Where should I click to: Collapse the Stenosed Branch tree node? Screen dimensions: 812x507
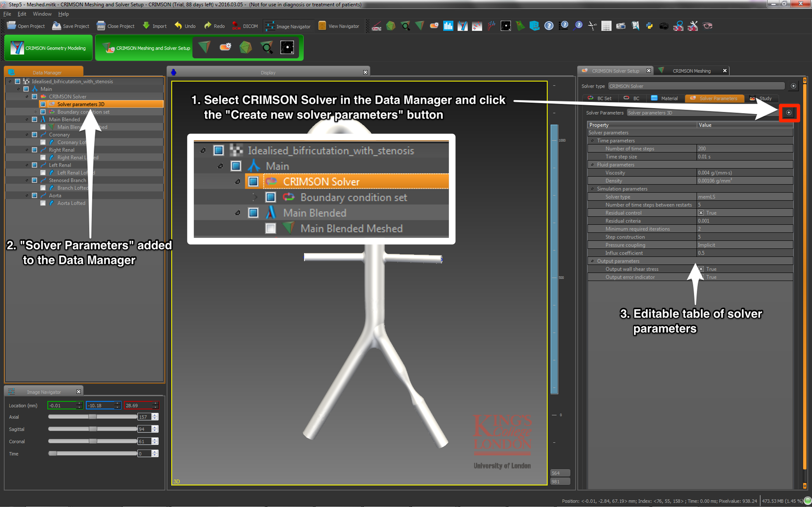(27, 180)
